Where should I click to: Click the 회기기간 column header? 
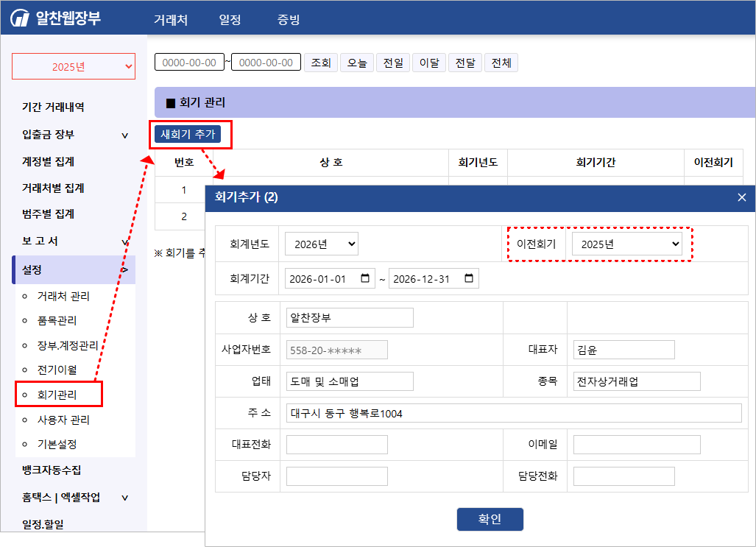[x=596, y=163]
